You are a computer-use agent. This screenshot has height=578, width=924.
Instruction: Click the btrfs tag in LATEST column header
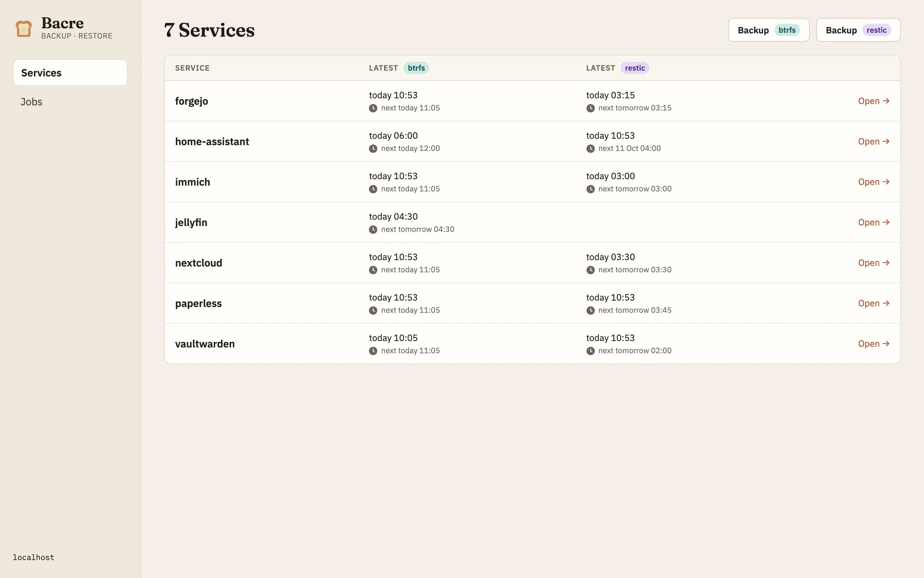416,68
